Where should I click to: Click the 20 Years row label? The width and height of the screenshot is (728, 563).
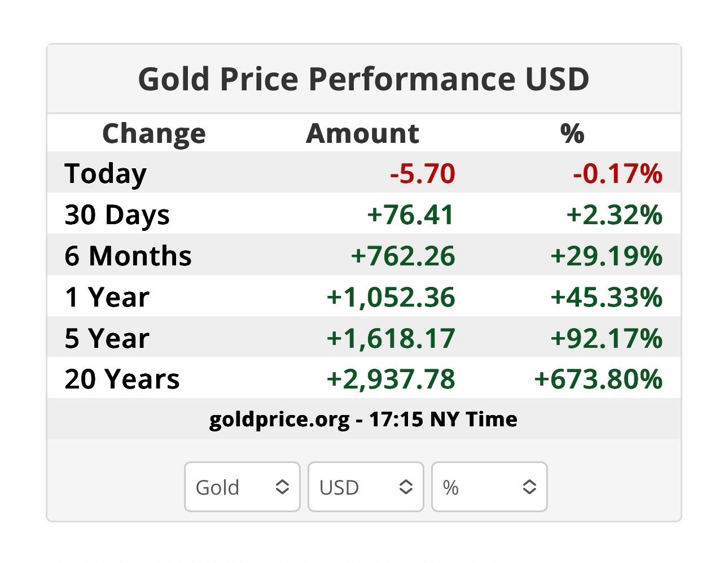pyautogui.click(x=122, y=379)
